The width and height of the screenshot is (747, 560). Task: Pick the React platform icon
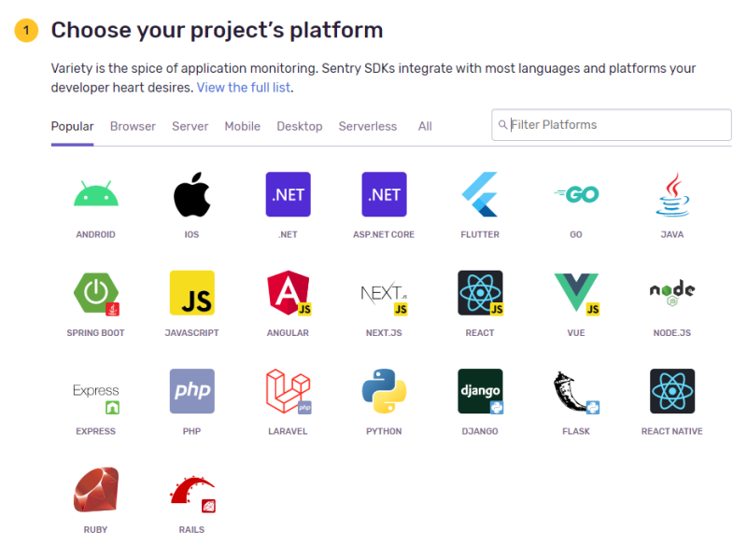[x=480, y=293]
